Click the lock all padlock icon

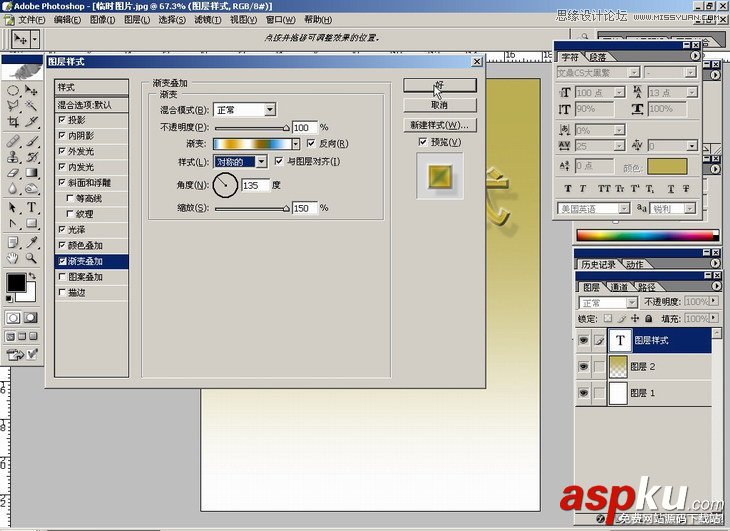point(649,319)
